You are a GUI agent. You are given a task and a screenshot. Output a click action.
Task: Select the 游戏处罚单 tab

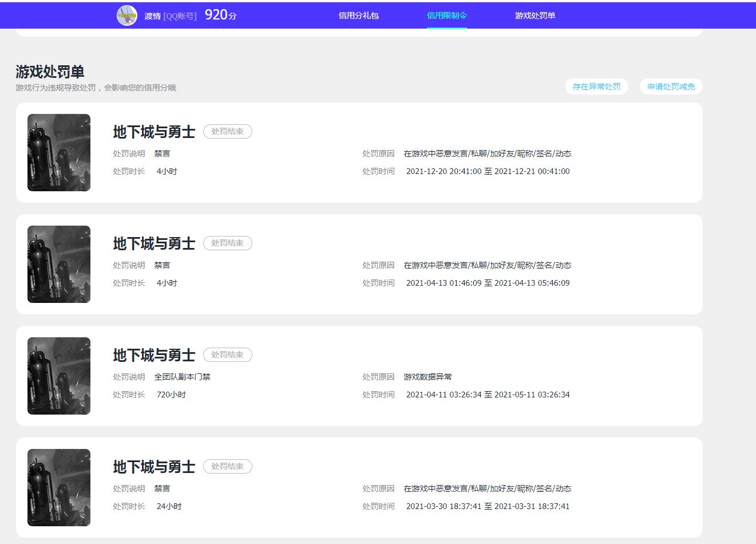click(x=535, y=15)
